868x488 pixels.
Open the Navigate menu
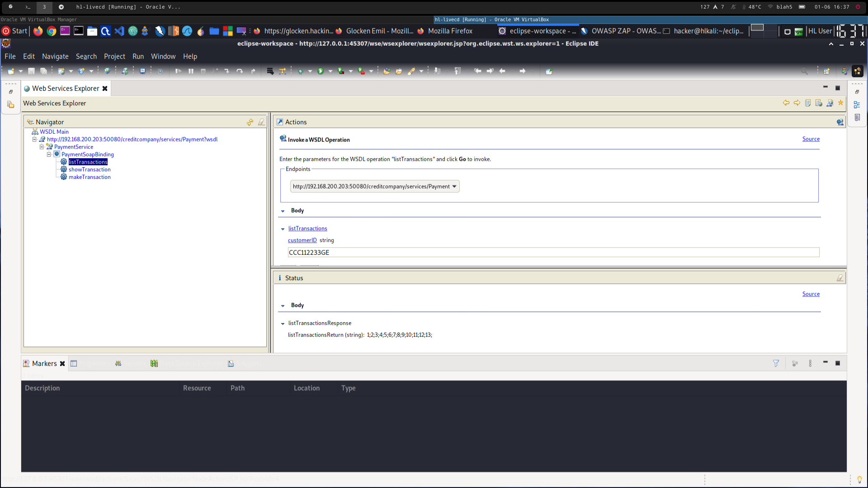[x=55, y=56]
